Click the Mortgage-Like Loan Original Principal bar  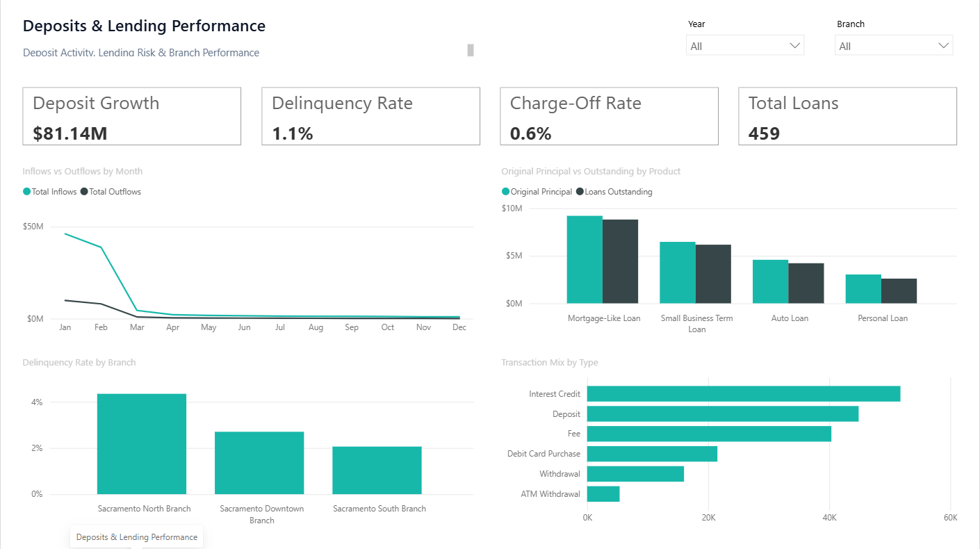pos(585,260)
